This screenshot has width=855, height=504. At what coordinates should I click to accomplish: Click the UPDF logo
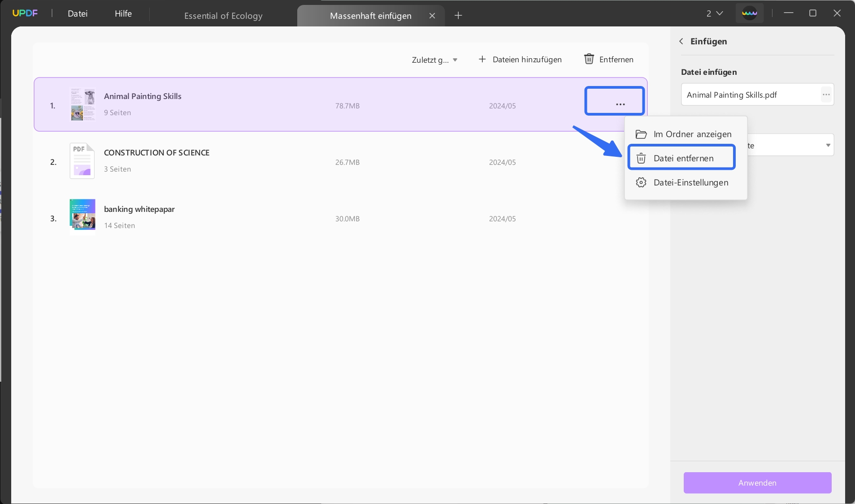point(25,13)
